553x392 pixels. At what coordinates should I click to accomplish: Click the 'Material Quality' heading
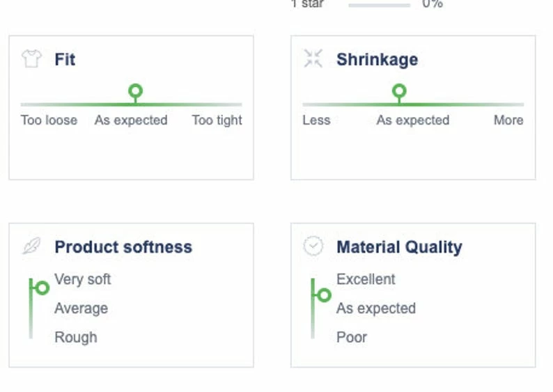tap(399, 247)
